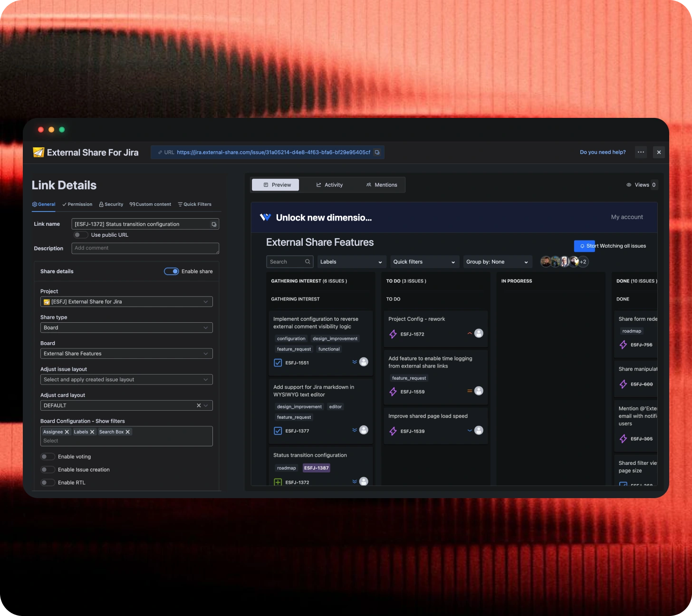Click the Views eye icon

point(629,185)
